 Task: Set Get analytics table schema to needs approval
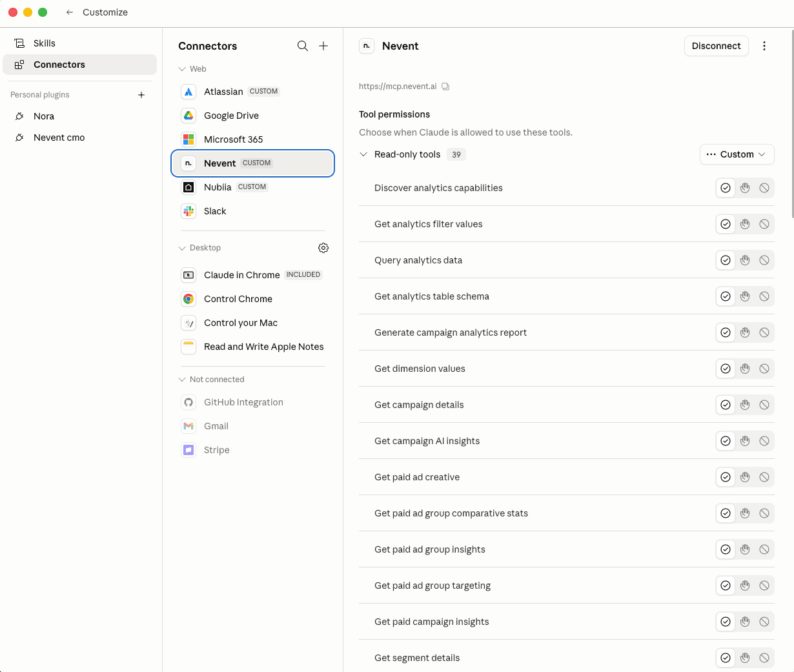pos(745,296)
